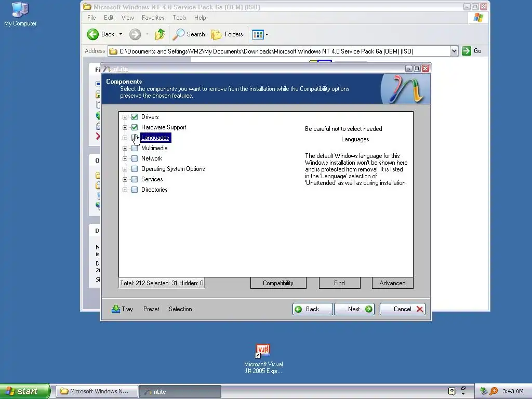The width and height of the screenshot is (532, 399).
Task: Click the green network tray icon
Action: 484,391
